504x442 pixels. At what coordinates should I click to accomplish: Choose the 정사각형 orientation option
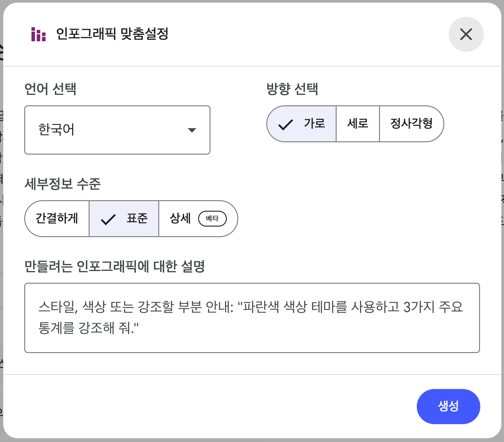point(411,124)
